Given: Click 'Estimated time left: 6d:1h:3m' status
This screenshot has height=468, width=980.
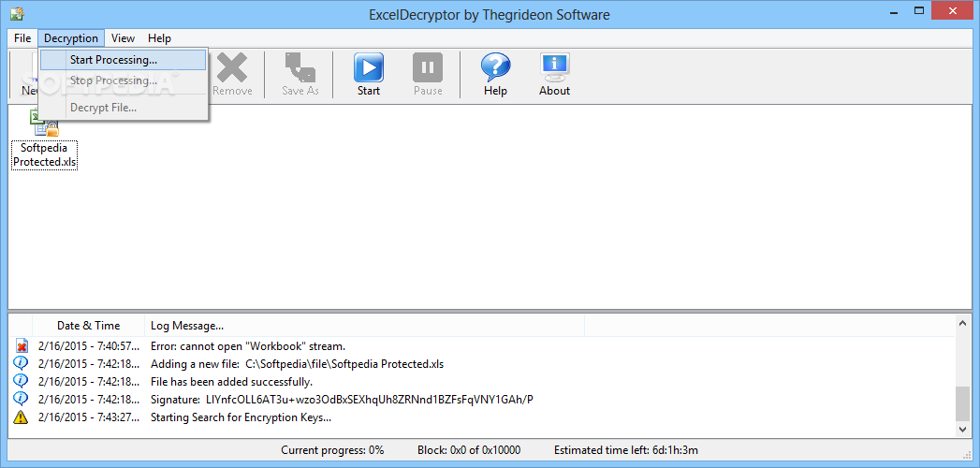Looking at the screenshot, I should [x=625, y=450].
